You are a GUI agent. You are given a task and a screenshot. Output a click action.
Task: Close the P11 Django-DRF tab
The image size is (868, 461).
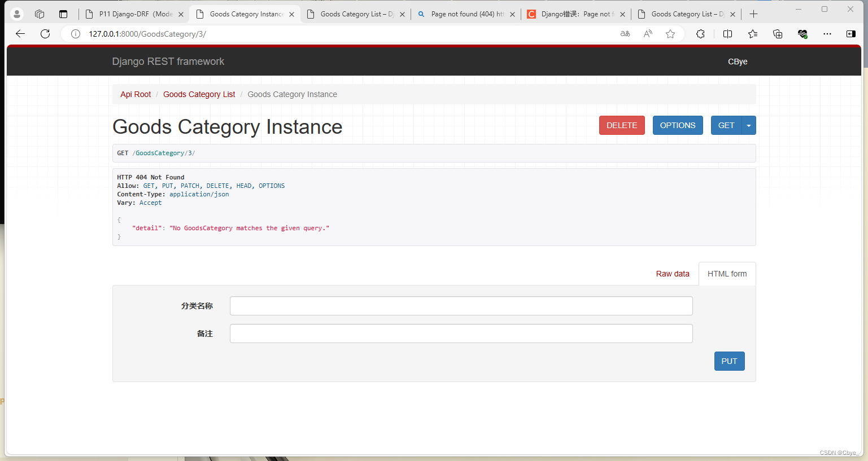coord(181,15)
